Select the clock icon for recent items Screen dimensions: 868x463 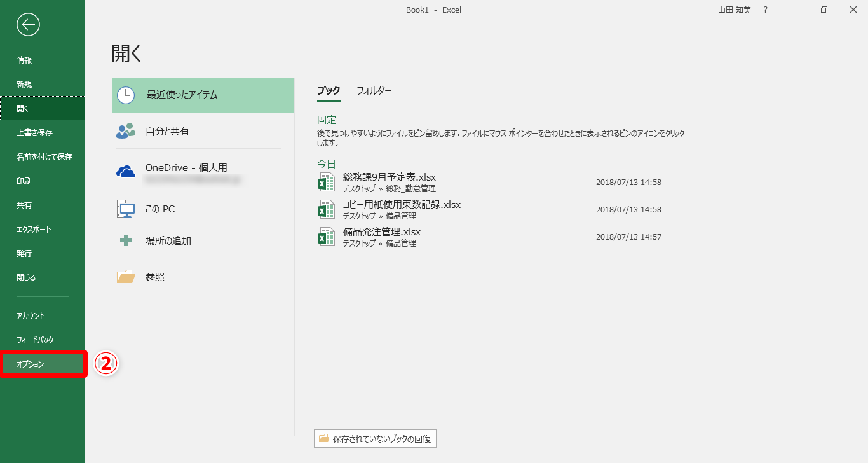click(126, 95)
